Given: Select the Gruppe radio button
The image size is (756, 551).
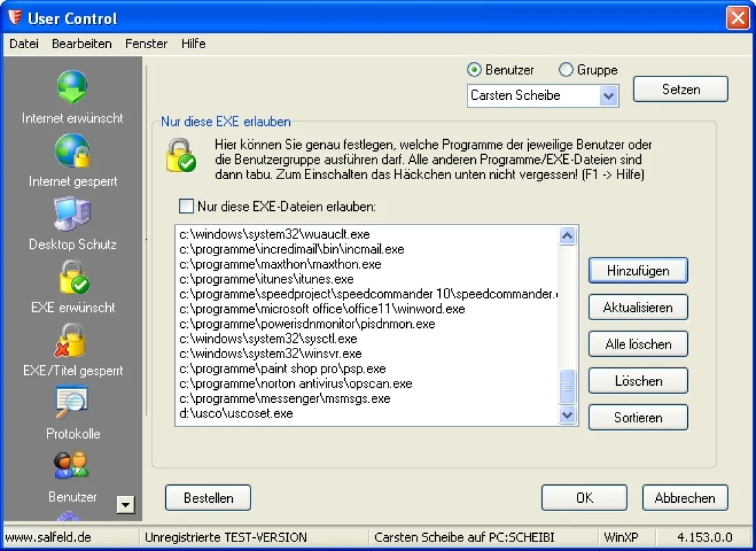Looking at the screenshot, I should pos(565,70).
